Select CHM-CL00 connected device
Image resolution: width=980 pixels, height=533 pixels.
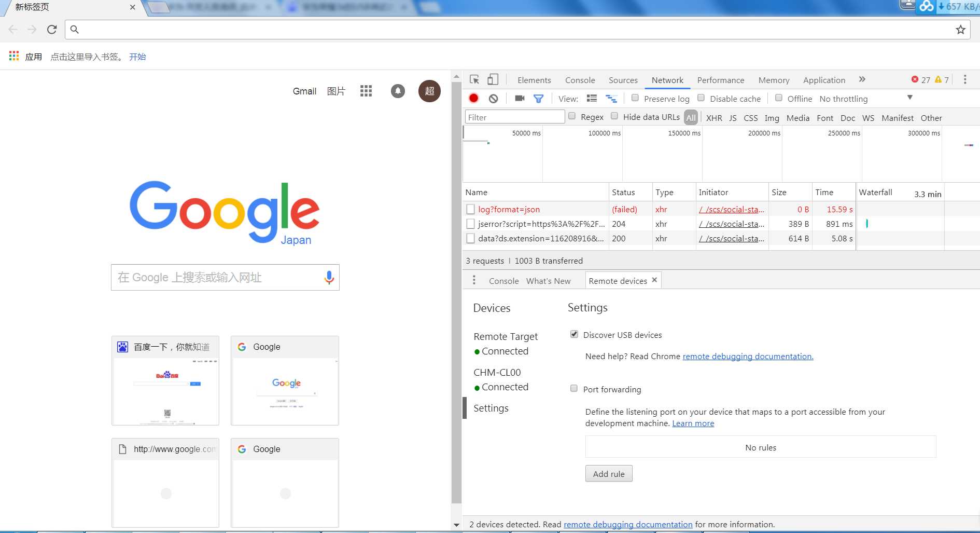click(x=501, y=379)
